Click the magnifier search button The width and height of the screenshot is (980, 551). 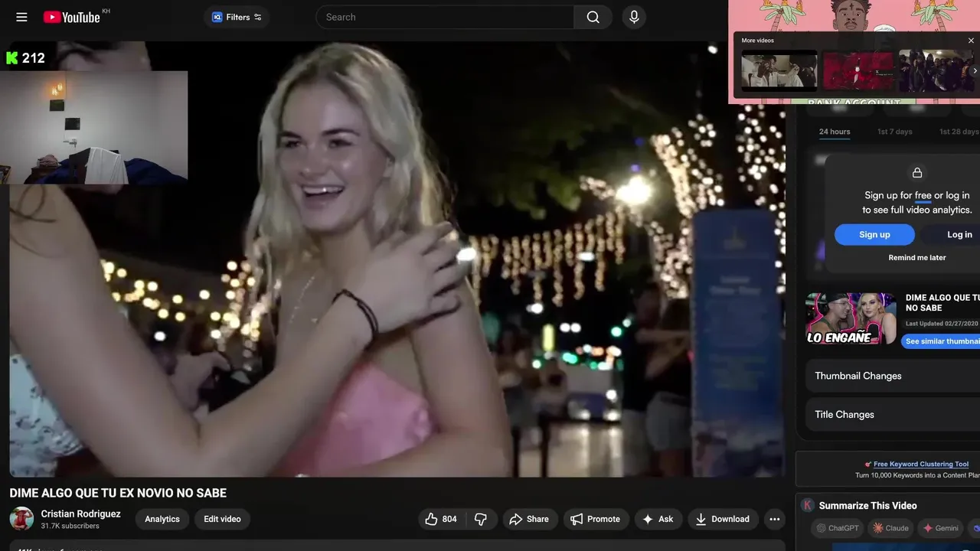coord(593,17)
